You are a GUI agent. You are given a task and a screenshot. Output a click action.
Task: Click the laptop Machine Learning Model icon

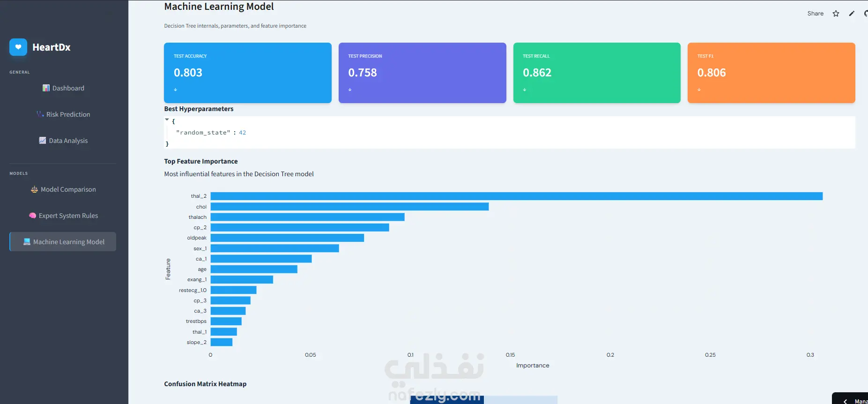27,242
